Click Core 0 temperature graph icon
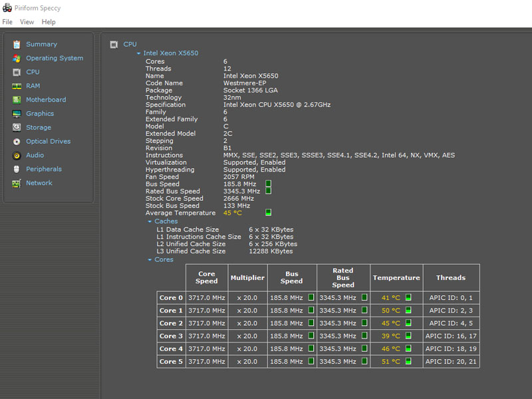 pos(408,297)
